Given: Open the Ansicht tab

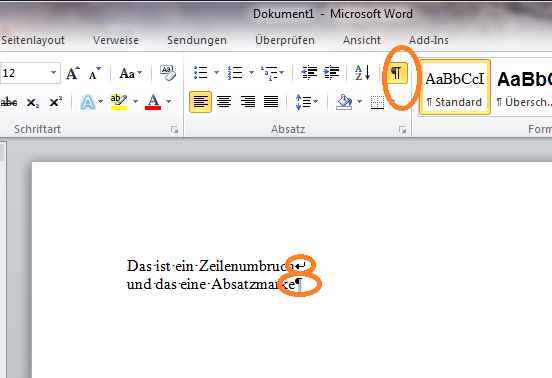Looking at the screenshot, I should pos(362,40).
